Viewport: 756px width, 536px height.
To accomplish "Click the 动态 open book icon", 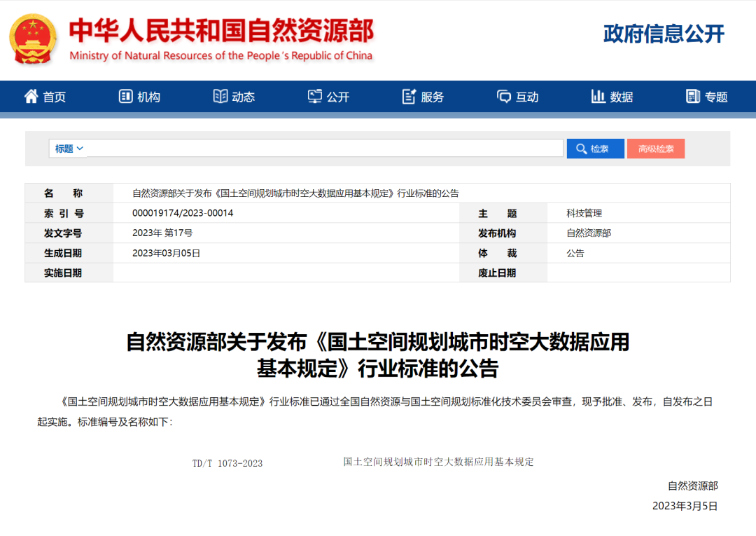I will pyautogui.click(x=220, y=97).
